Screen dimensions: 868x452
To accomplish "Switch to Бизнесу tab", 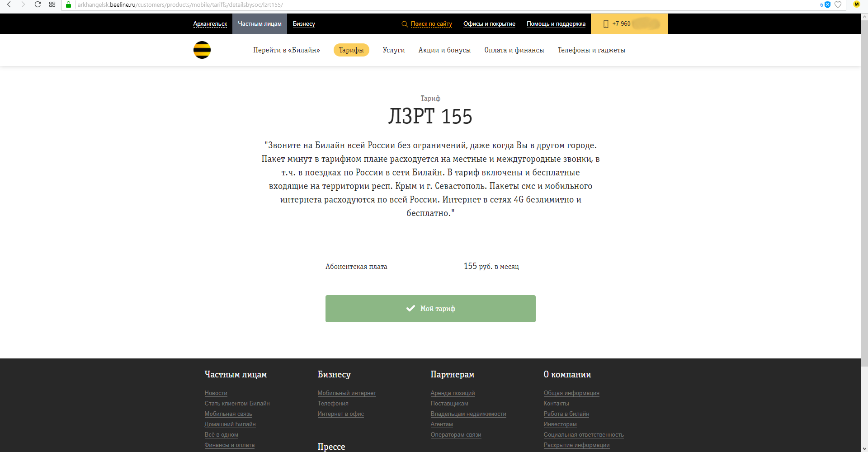I will pos(304,24).
